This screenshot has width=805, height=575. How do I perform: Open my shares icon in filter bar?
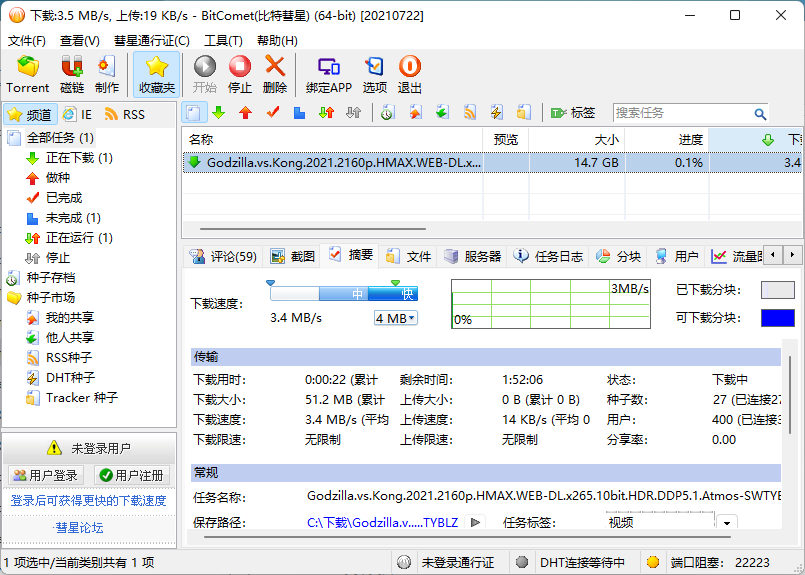point(415,112)
